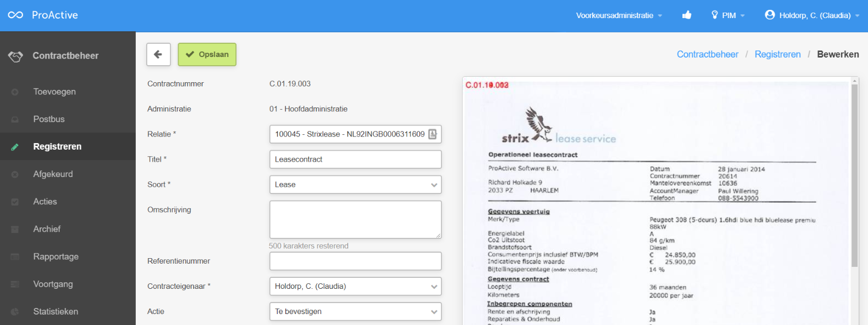Click the Archief icon in sidebar

[15, 229]
